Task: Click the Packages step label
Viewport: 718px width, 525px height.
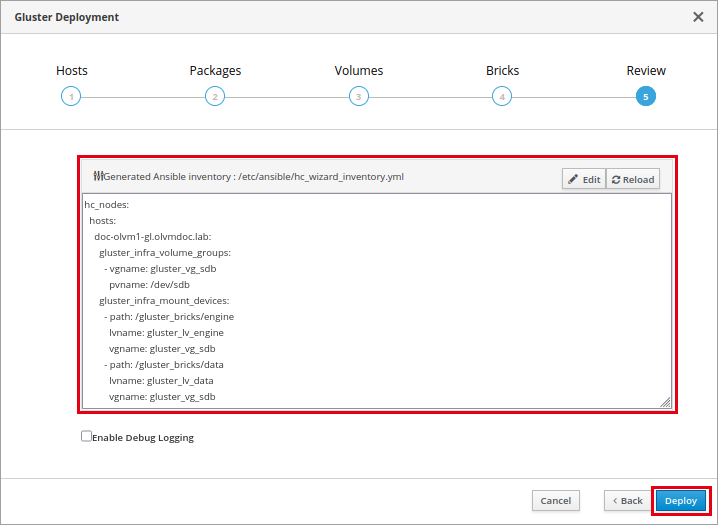Action: click(x=215, y=71)
